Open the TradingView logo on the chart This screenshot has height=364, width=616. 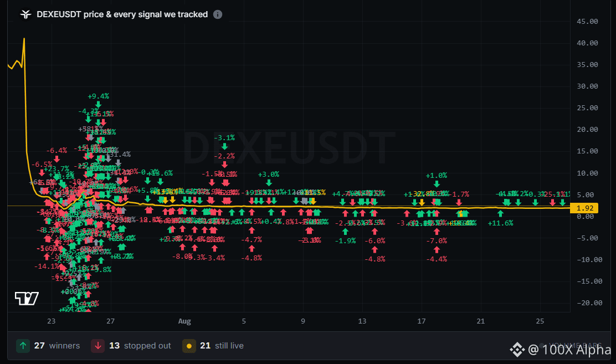(27, 299)
